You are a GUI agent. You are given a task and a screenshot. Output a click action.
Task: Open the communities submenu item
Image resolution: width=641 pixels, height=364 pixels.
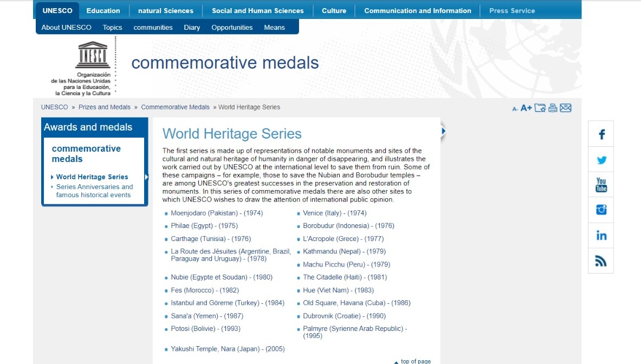pos(153,28)
